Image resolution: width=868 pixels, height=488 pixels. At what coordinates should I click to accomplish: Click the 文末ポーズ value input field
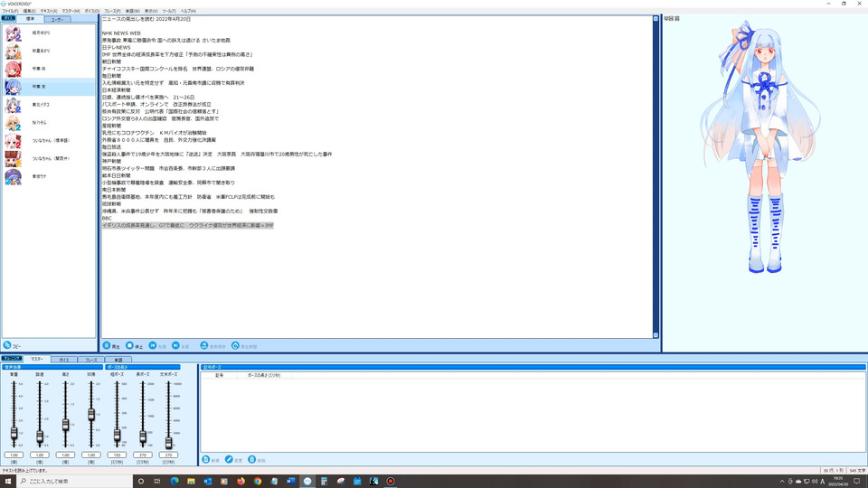tap(168, 455)
